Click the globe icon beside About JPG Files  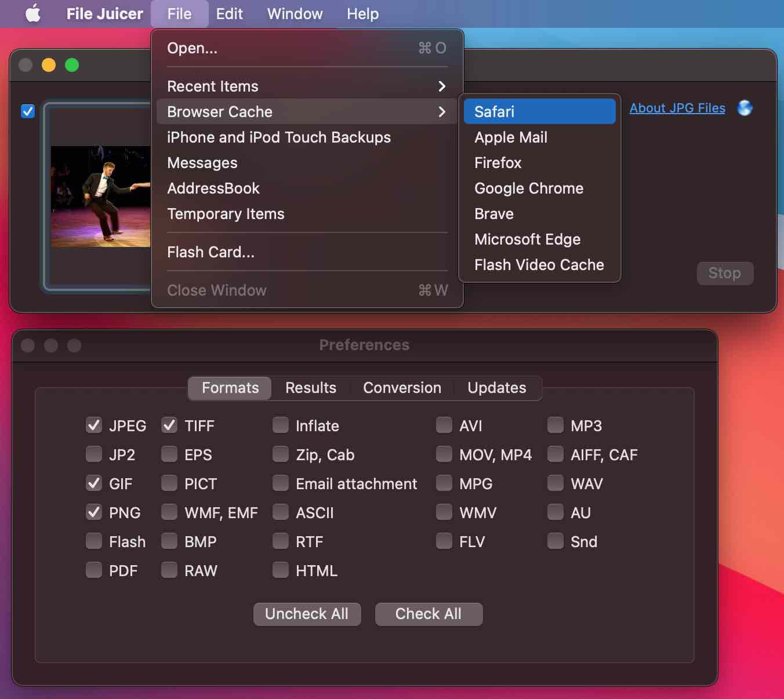(x=745, y=108)
